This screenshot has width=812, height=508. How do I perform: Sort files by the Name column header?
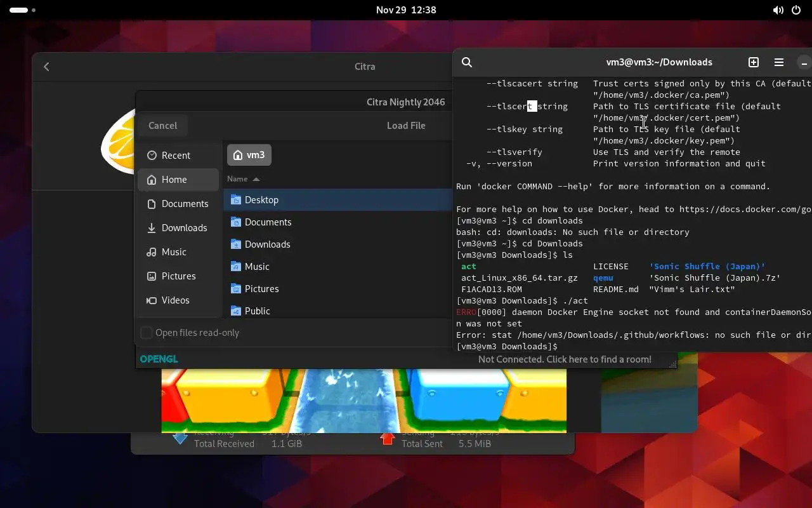[x=244, y=179]
